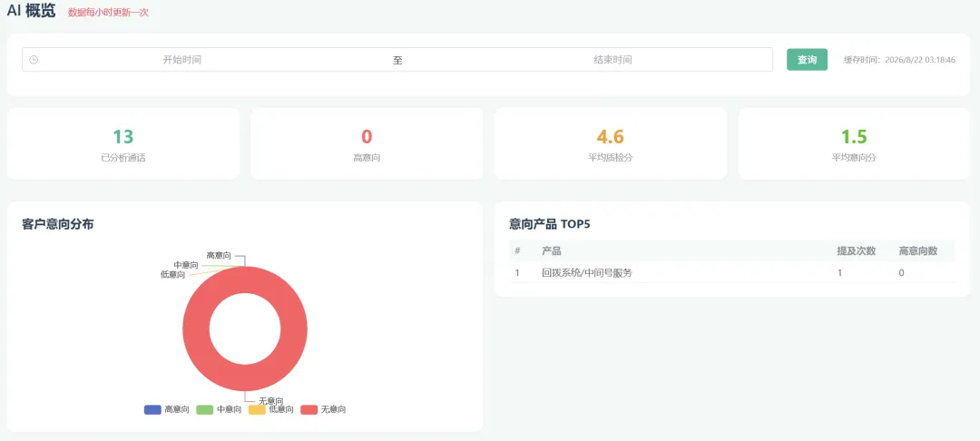The height and width of the screenshot is (441, 980).
Task: Click the 缓存时间 timestamp text
Action: click(x=899, y=60)
